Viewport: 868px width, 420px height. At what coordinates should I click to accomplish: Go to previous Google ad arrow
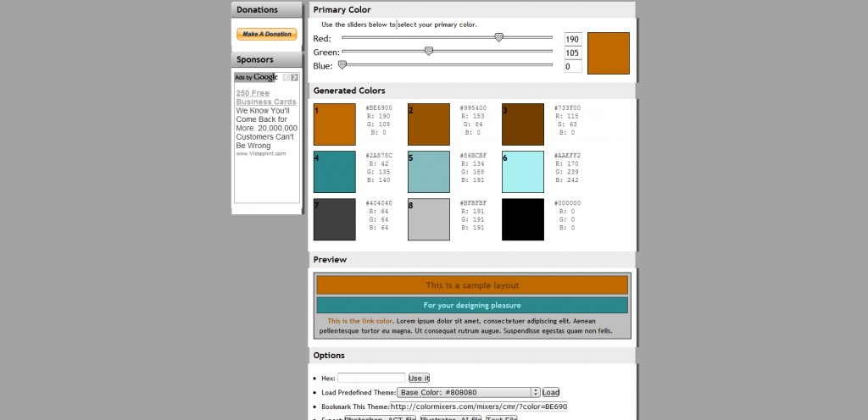point(287,77)
